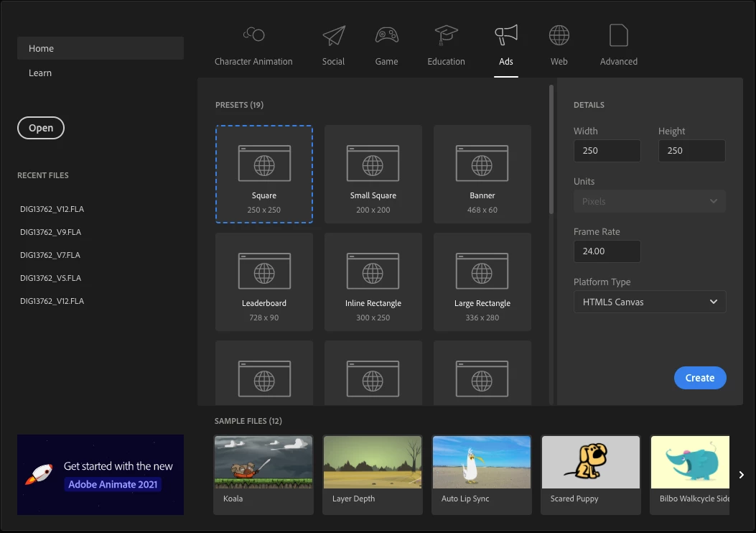Viewport: 756px width, 533px height.
Task: Click the Width input field
Action: (607, 151)
